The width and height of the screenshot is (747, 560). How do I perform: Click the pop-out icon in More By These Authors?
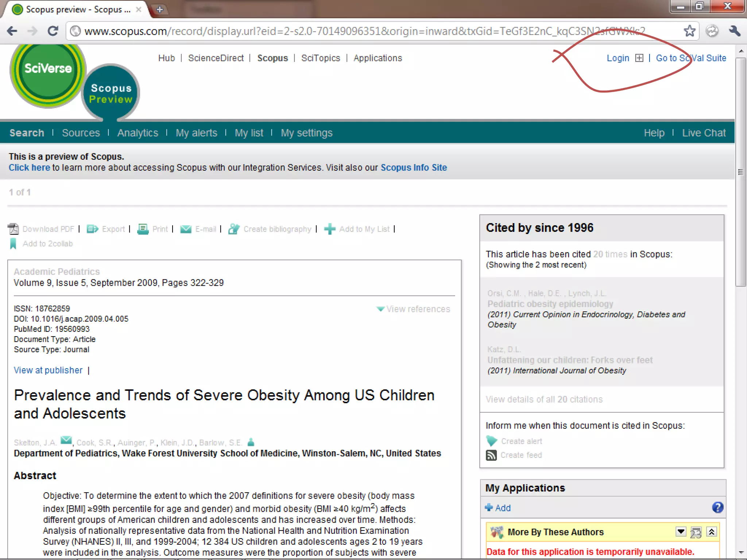pyautogui.click(x=696, y=532)
